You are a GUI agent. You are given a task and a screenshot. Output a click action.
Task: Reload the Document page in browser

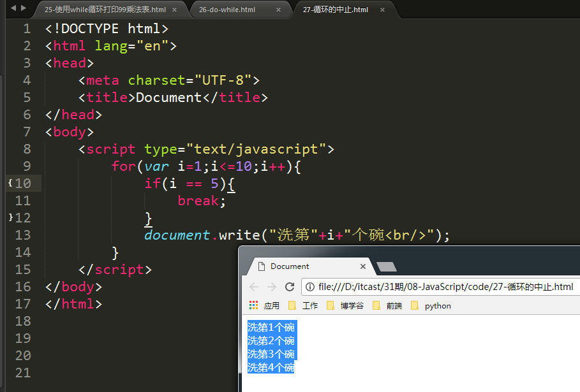[x=290, y=287]
